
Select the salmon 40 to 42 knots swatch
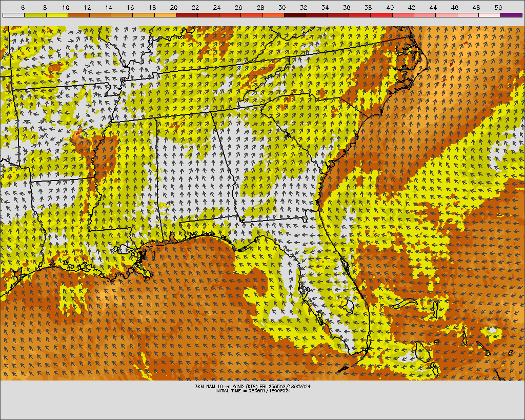(x=403, y=15)
